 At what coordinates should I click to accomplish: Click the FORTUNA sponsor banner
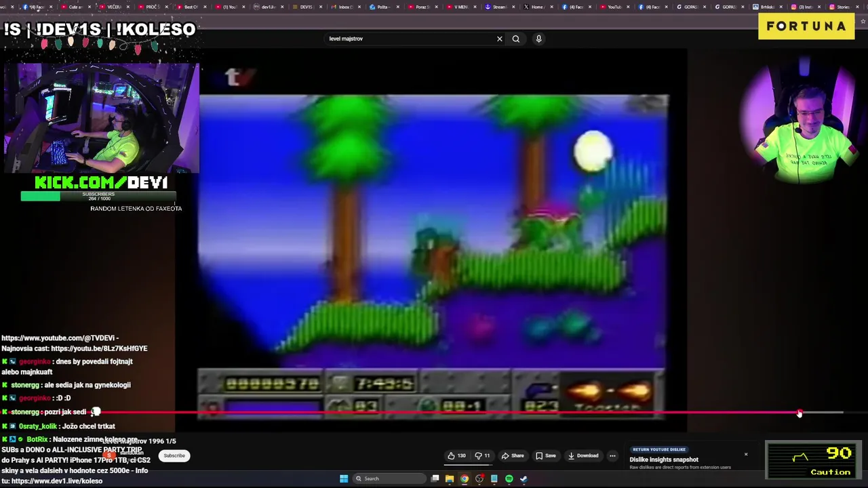point(806,26)
